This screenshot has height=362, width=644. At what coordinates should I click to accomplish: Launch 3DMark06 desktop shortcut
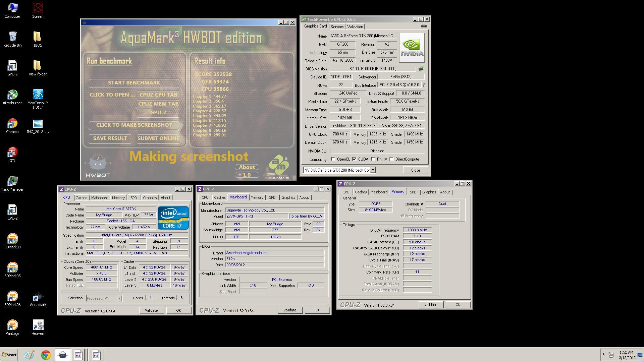(x=12, y=299)
